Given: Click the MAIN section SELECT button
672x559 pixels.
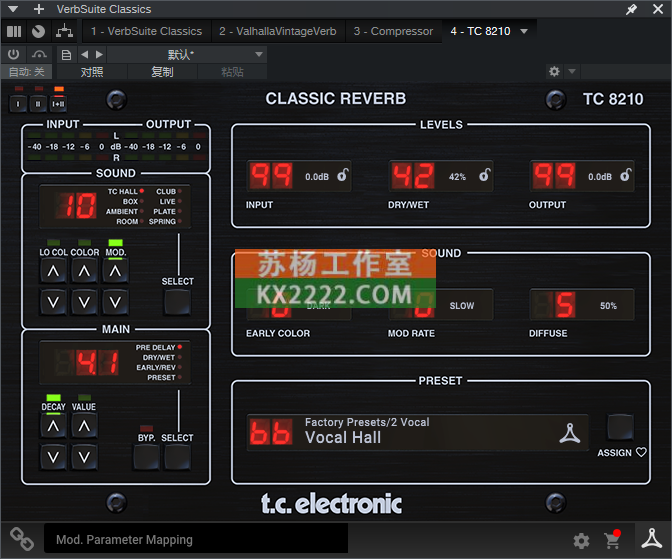Looking at the screenshot, I should pos(177,457).
